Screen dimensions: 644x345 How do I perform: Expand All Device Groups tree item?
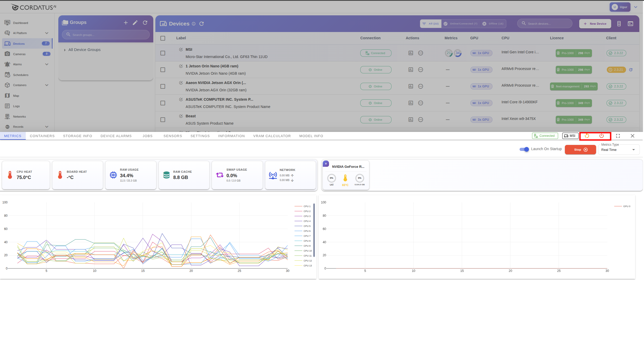pos(65,50)
